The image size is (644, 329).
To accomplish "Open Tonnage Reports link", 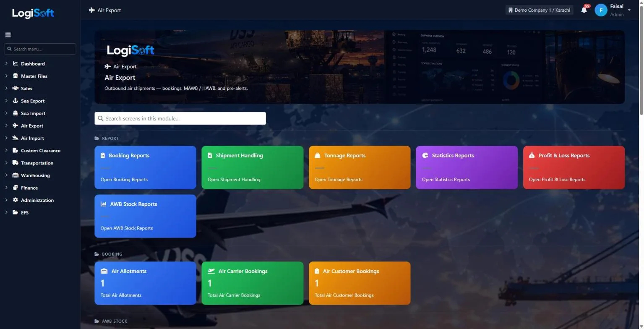I will point(339,180).
